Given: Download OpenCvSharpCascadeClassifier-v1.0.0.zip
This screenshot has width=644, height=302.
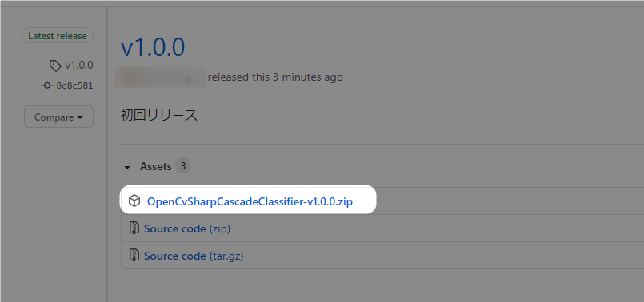Looking at the screenshot, I should 250,201.
